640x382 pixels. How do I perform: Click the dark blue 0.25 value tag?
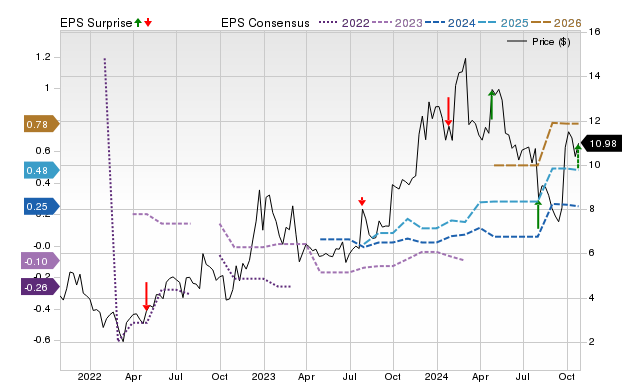(42, 207)
